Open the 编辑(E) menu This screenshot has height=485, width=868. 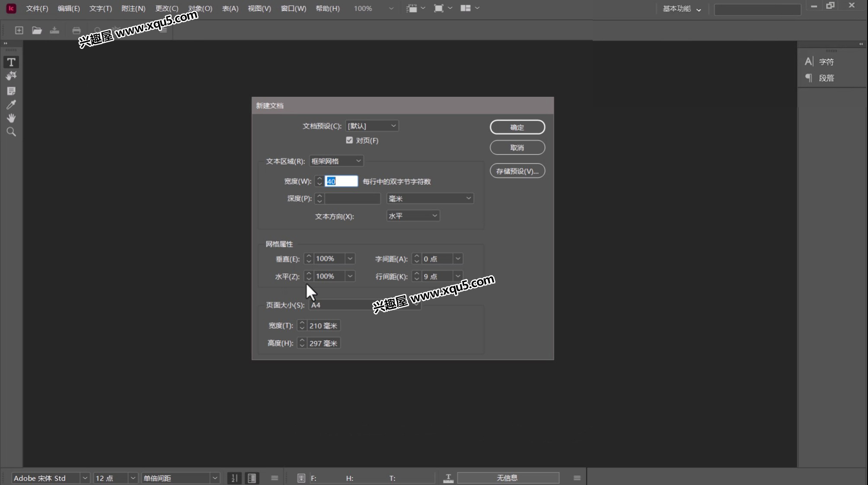click(69, 8)
